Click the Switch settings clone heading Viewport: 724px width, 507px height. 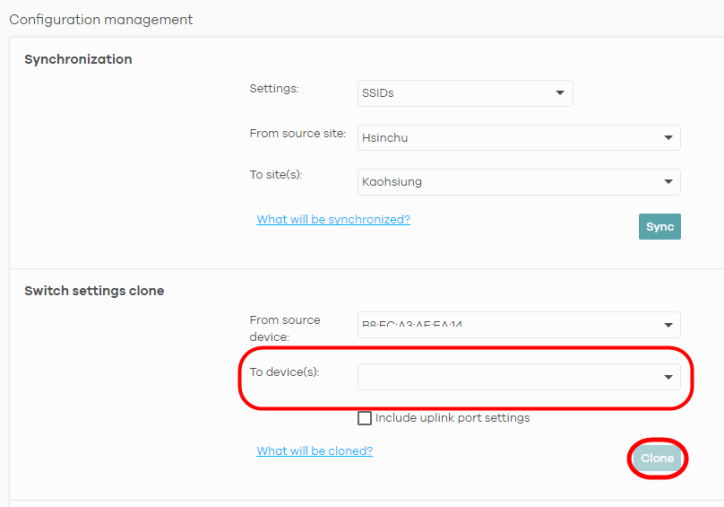[x=94, y=291]
